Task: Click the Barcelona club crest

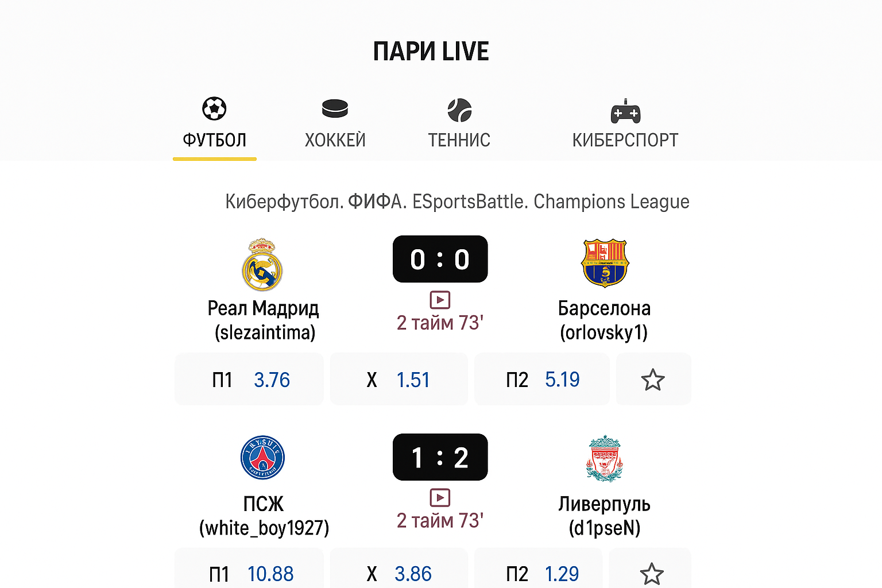Action: (x=605, y=263)
